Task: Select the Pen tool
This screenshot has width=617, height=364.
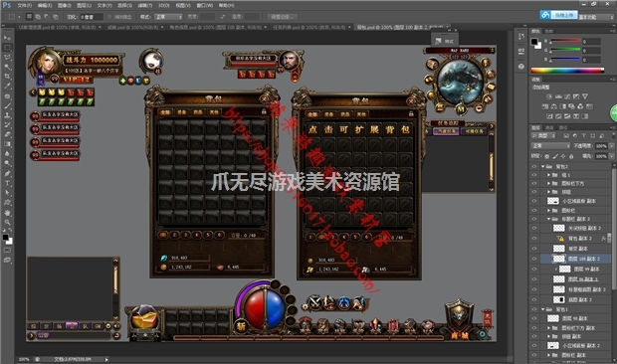Action: coord(7,173)
